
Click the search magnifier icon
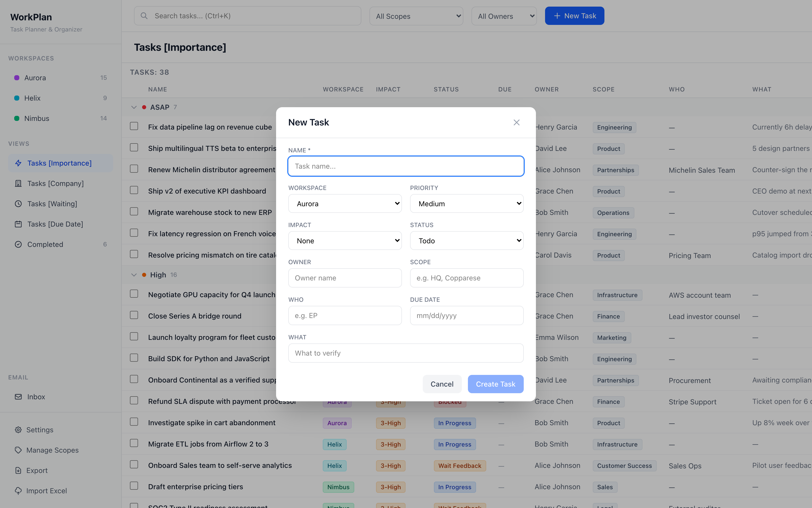[144, 16]
